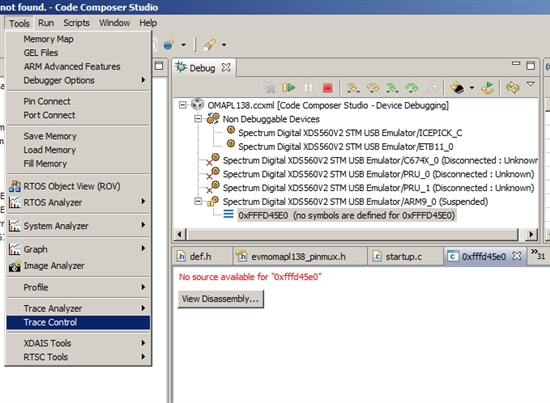
Task: Switch to startup.c editor tab
Action: point(404,257)
